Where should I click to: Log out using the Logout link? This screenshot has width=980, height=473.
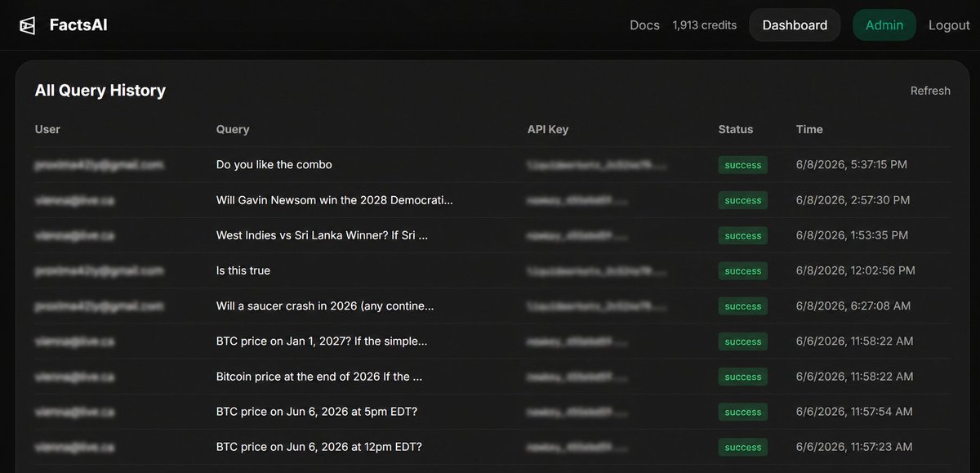[x=949, y=25]
